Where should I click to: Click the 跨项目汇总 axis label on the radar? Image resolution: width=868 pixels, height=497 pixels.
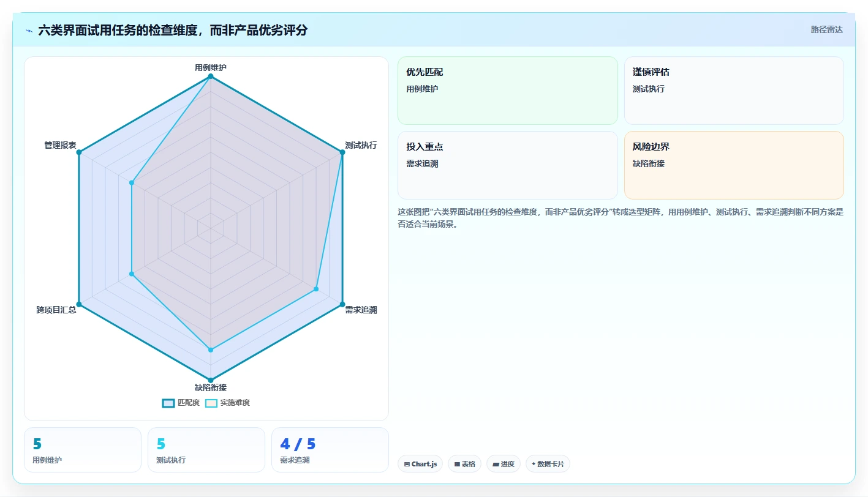point(56,310)
